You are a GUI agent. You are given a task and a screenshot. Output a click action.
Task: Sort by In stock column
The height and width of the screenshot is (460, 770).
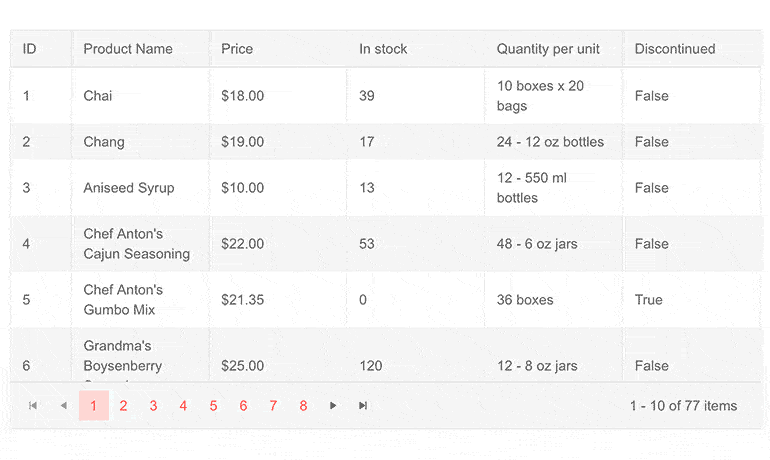click(x=383, y=49)
